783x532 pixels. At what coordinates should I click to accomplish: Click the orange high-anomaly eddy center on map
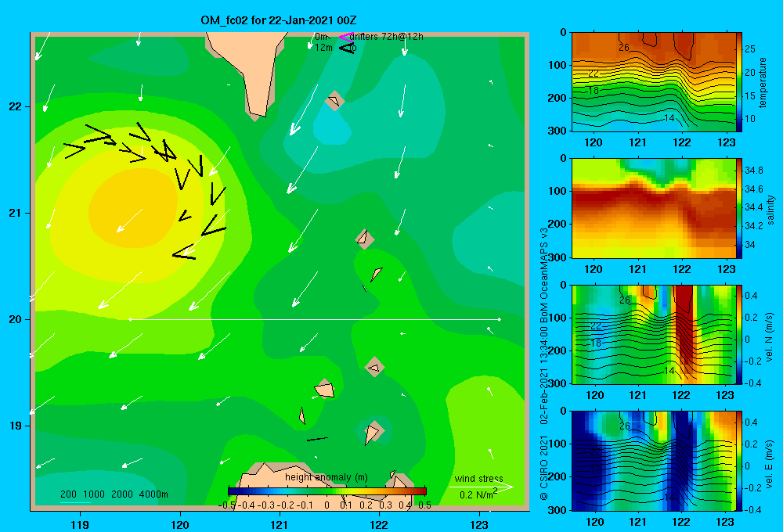(x=132, y=209)
